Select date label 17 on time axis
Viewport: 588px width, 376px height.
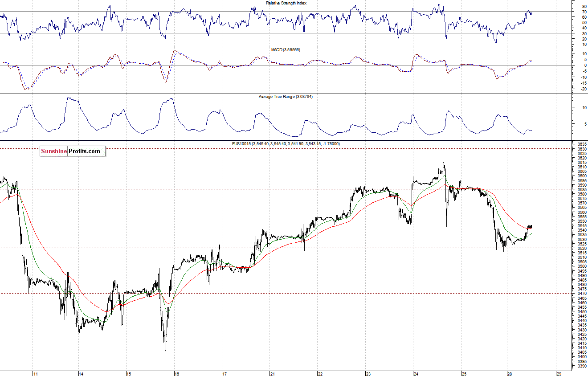tap(225, 374)
